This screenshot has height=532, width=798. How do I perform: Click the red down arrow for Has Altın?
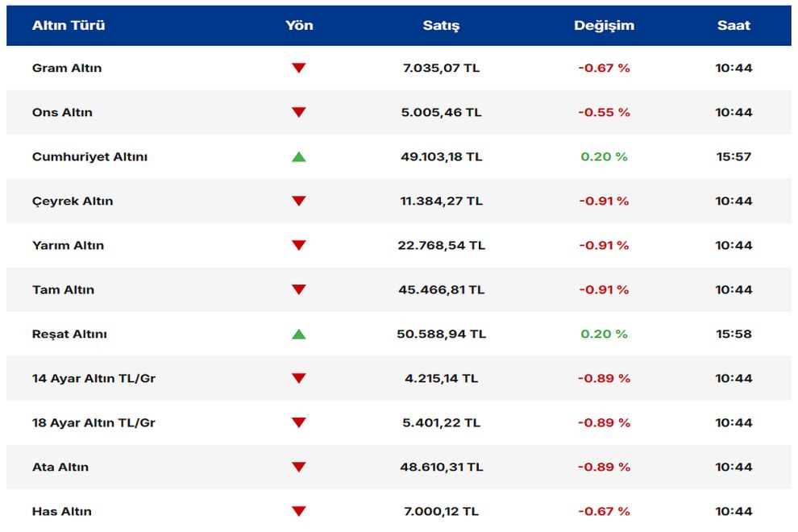tap(299, 512)
